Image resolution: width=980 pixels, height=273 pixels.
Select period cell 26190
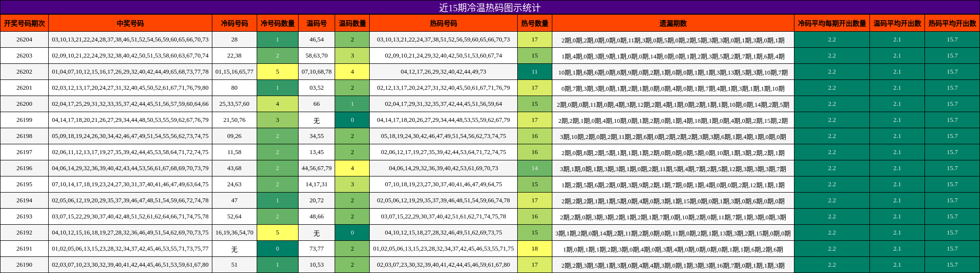24,265
